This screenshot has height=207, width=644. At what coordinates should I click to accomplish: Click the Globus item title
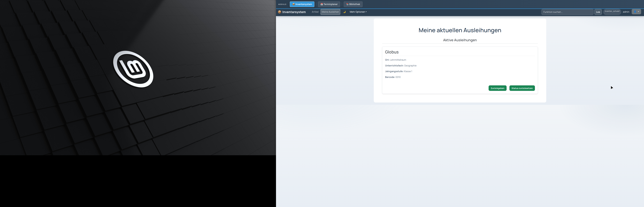[392, 52]
